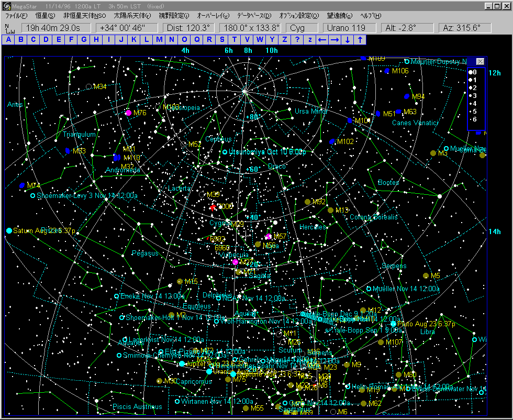Click toolbar button T
The width and height of the screenshot is (513, 420).
[x=235, y=40]
